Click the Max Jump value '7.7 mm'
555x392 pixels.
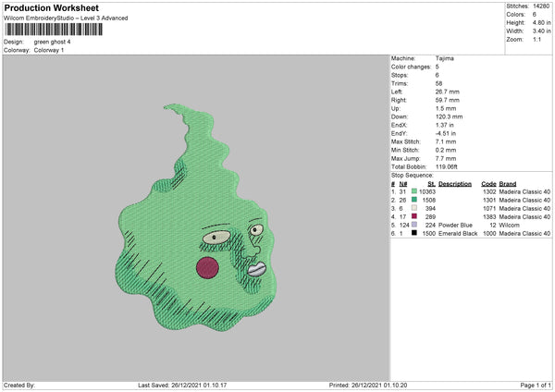coord(446,158)
